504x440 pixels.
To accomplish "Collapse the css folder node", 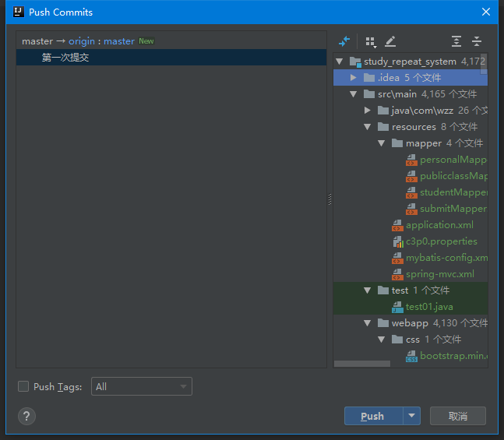I will (382, 340).
